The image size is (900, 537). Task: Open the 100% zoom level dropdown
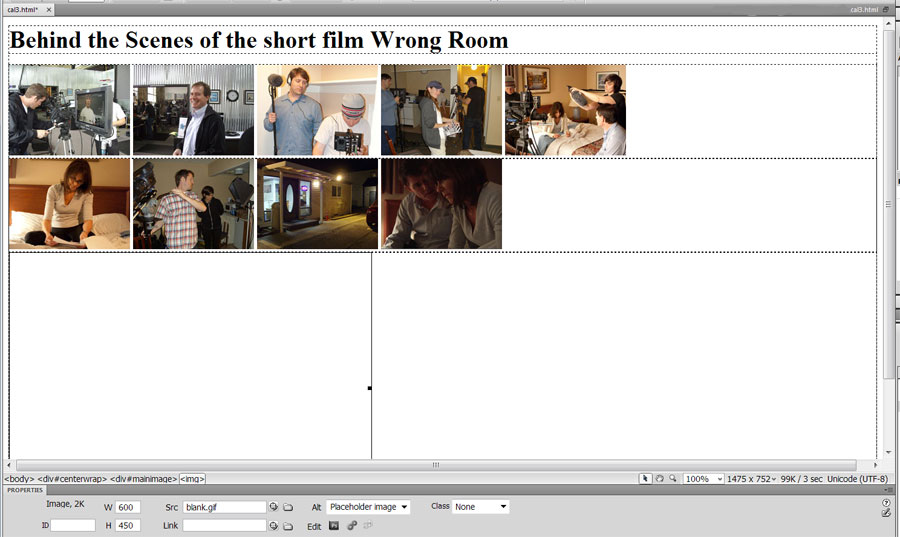704,479
